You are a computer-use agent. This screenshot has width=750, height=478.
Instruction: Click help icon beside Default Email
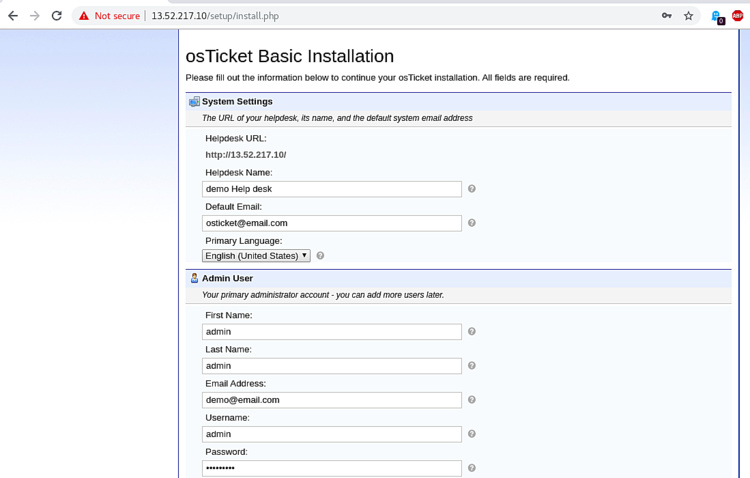(x=472, y=223)
